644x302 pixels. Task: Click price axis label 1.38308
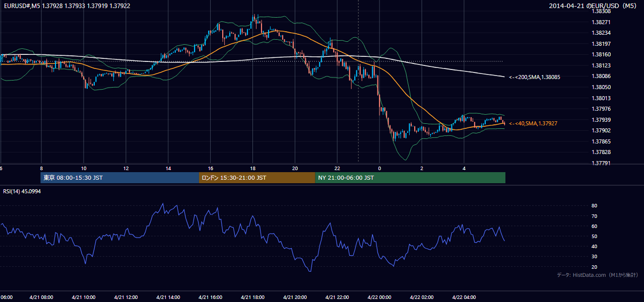click(x=601, y=11)
